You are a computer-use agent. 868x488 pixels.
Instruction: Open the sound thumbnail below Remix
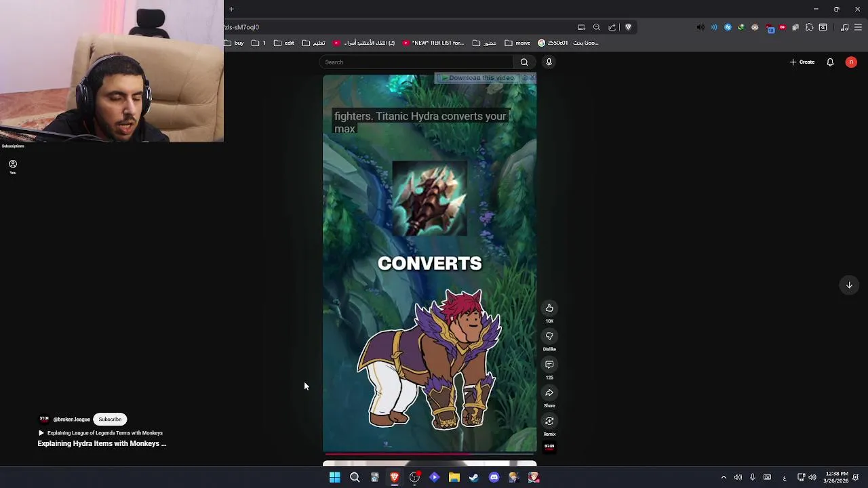coord(549,447)
